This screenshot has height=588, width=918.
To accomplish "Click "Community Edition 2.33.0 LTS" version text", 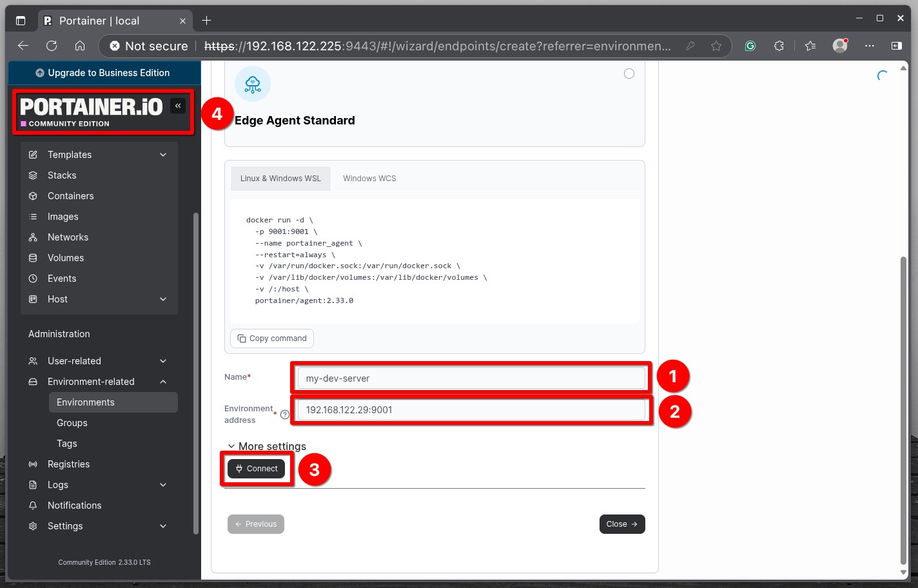I will [x=104, y=562].
